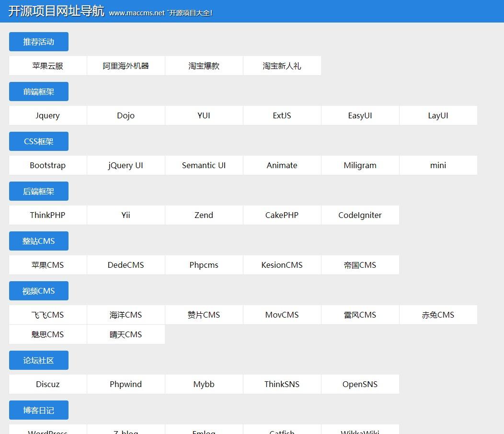Open the Bootstrap link

tap(48, 165)
